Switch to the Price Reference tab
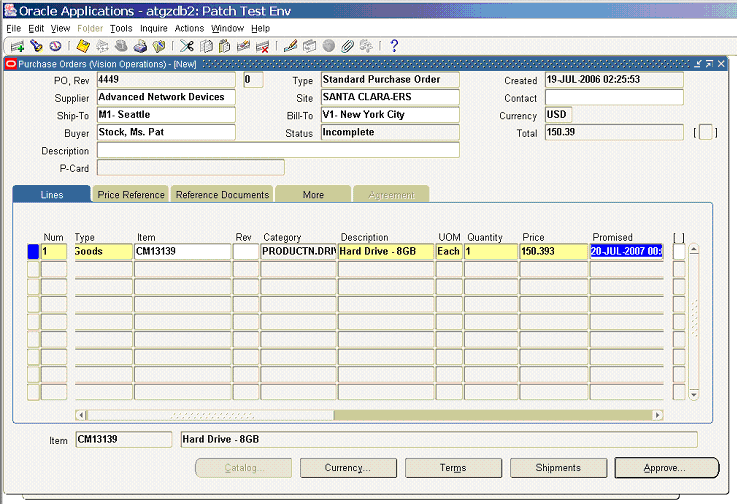The height and width of the screenshot is (504, 737). [131, 195]
